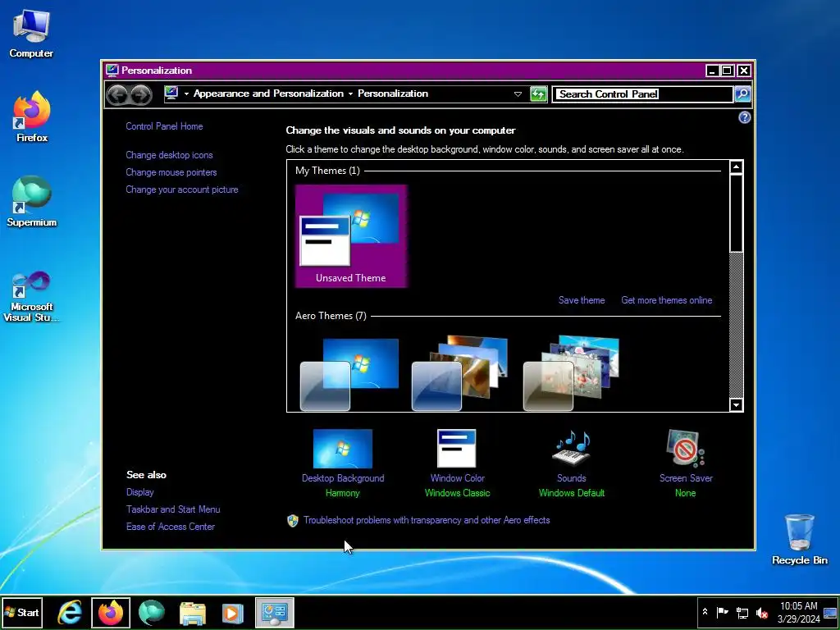Open Ease of Access Center link
The height and width of the screenshot is (630, 840).
(x=171, y=527)
